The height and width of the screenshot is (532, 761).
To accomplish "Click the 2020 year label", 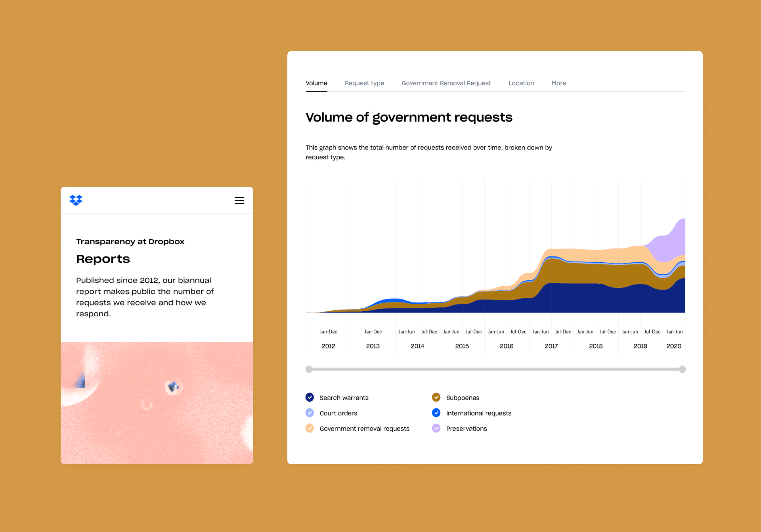I will pyautogui.click(x=674, y=346).
